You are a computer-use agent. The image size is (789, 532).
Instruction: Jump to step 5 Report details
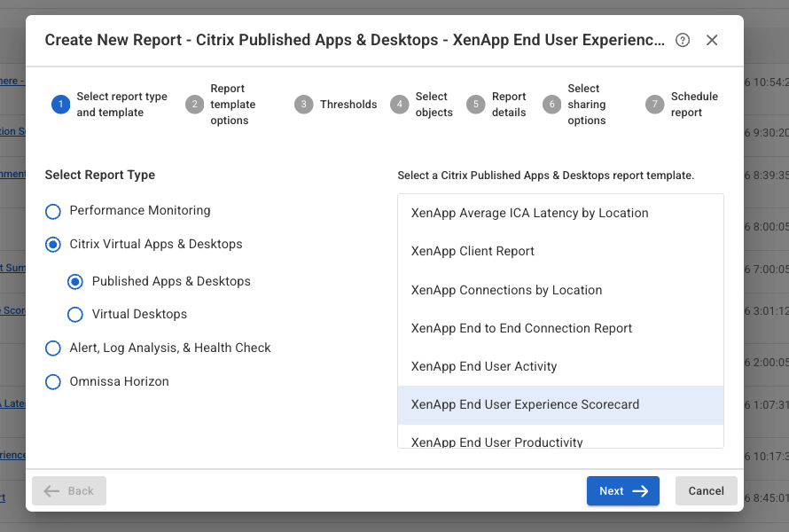tap(496, 105)
